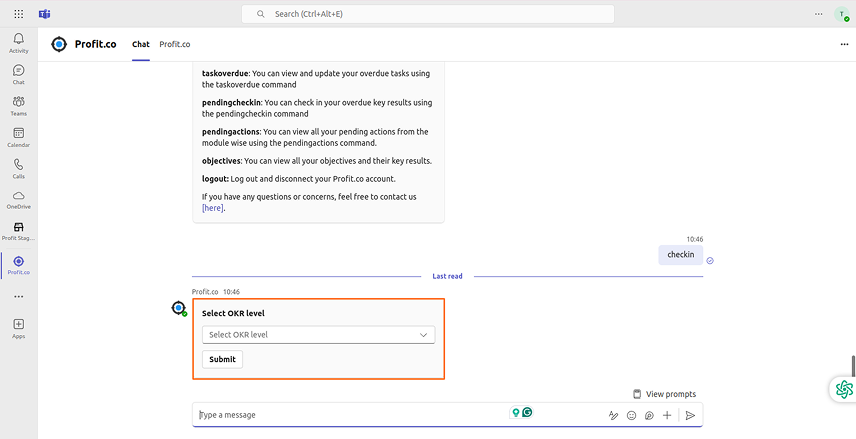Open the Profit Stag... app in sidebar

[19, 231]
